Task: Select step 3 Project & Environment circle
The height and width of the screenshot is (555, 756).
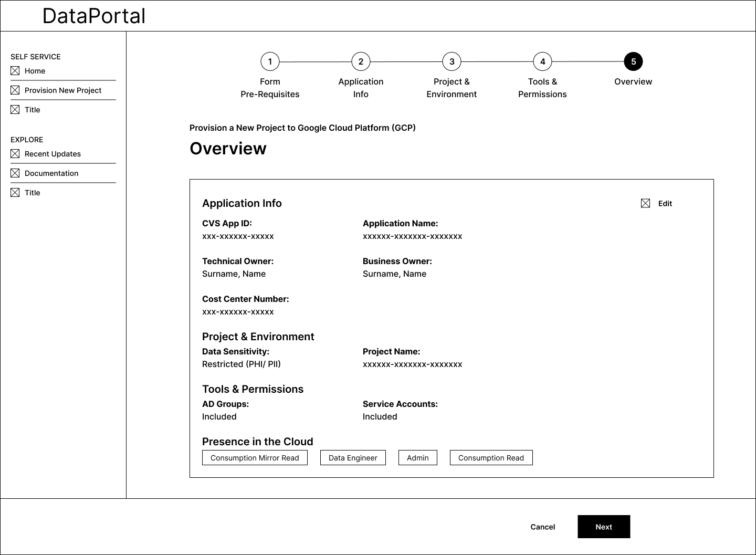Action: click(451, 61)
